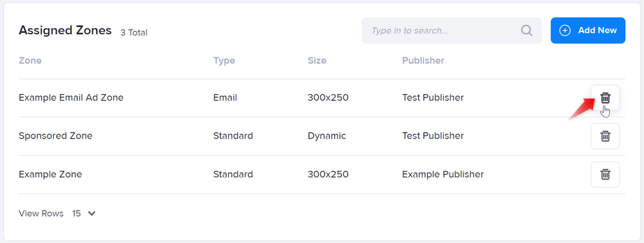Expand the View Rows 15 dropdown
This screenshot has height=243, width=644.
pyautogui.click(x=84, y=213)
